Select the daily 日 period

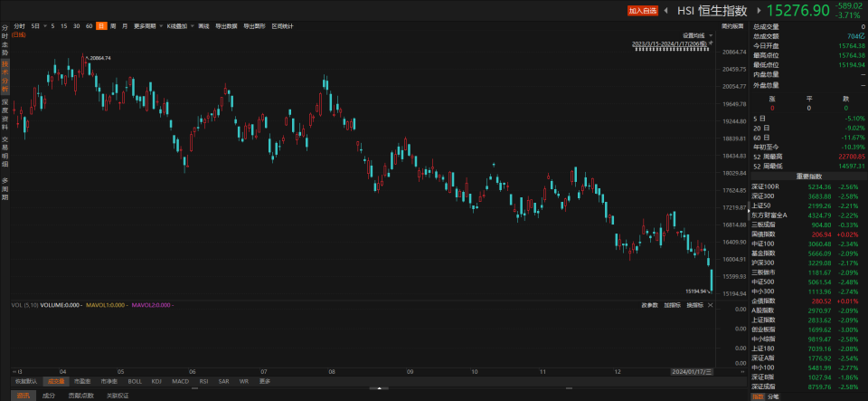101,26
